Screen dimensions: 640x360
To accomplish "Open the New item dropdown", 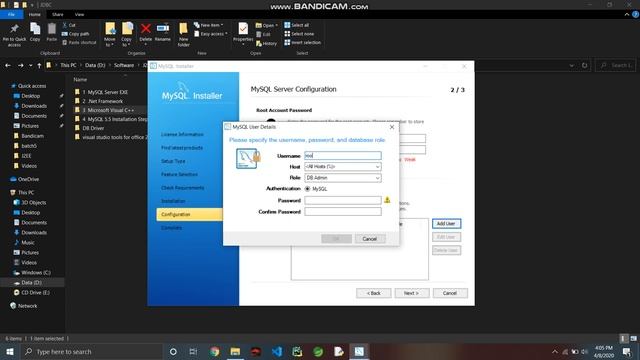I will (x=208, y=25).
